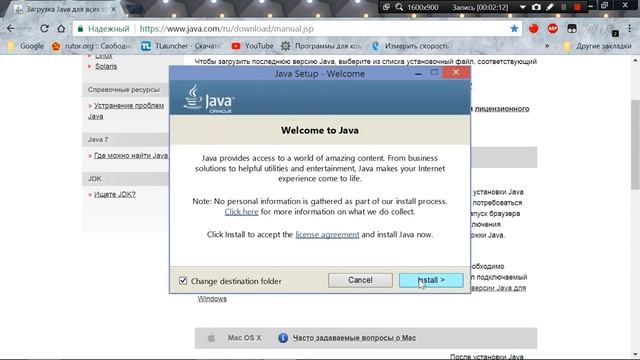This screenshot has width=640, height=360.
Task: Click the Надежный secure site badge
Action: (104, 29)
